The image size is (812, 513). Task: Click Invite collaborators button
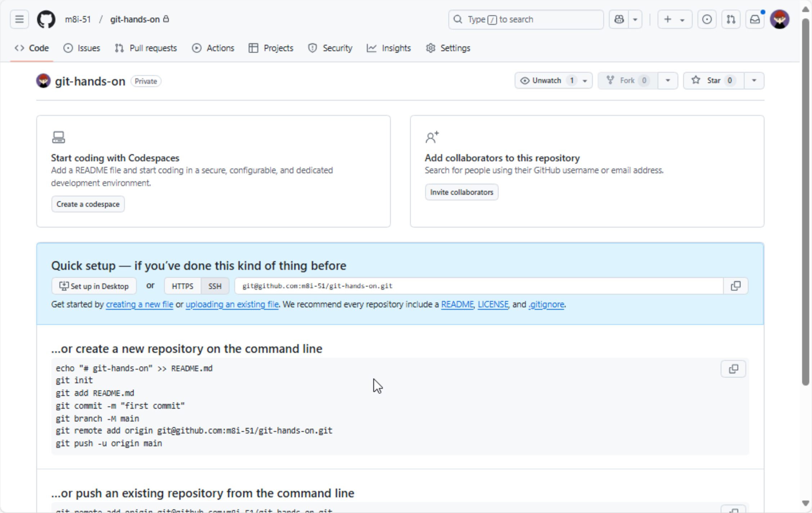pos(461,192)
